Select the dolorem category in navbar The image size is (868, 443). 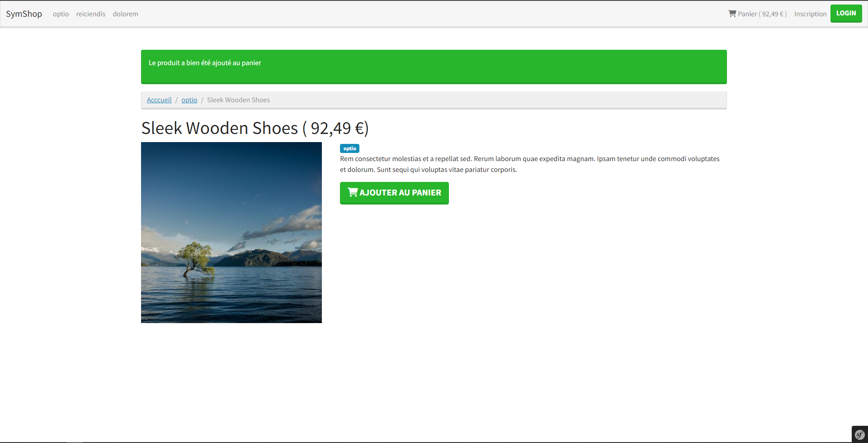click(x=125, y=14)
